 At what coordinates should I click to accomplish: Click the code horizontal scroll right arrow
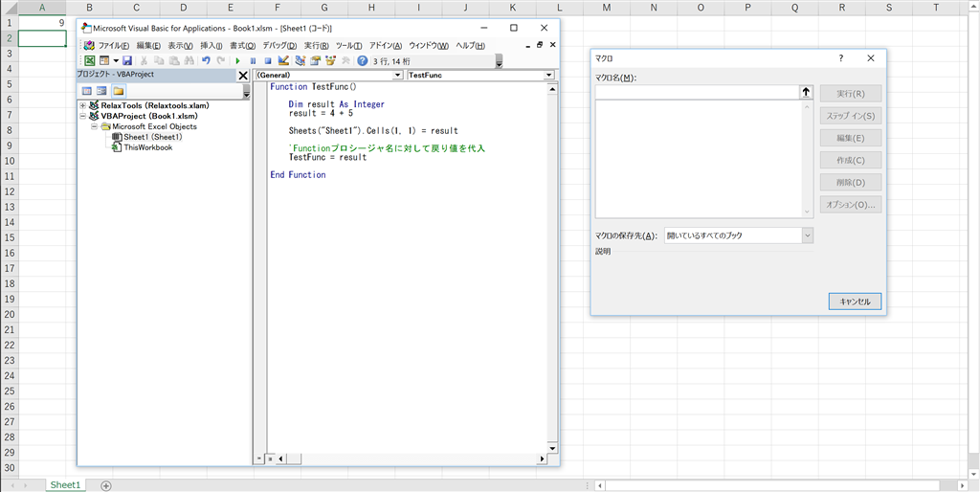pyautogui.click(x=542, y=458)
